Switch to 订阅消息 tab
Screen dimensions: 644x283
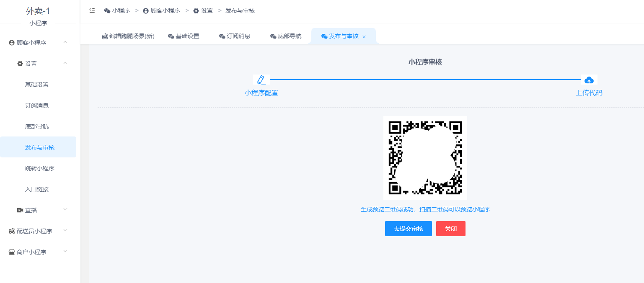tap(235, 36)
